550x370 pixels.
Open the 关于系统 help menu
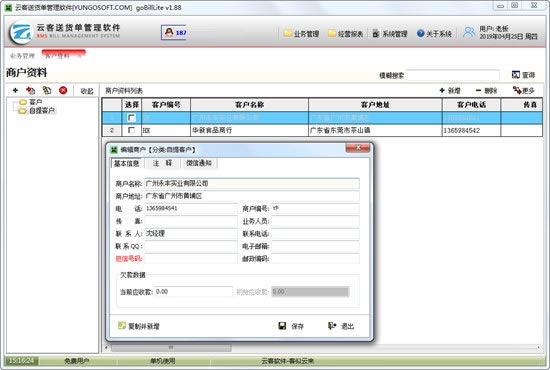[434, 34]
